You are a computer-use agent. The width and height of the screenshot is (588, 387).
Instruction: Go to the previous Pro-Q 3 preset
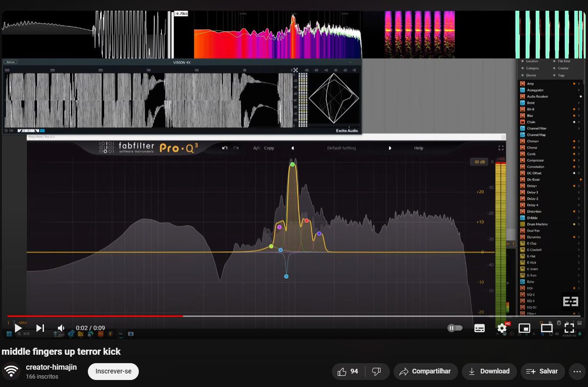pos(293,148)
